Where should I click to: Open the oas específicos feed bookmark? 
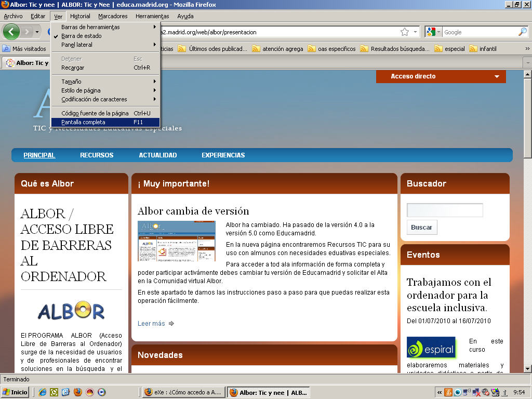332,48
